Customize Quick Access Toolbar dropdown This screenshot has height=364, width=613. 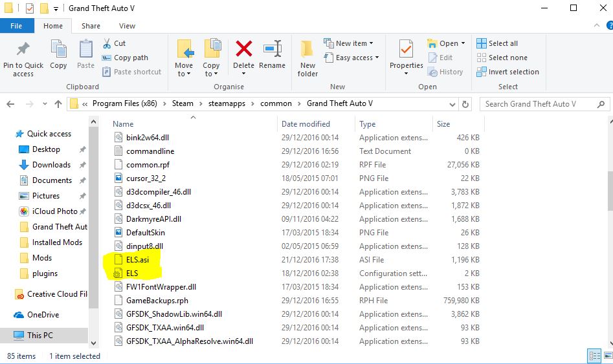(56, 8)
